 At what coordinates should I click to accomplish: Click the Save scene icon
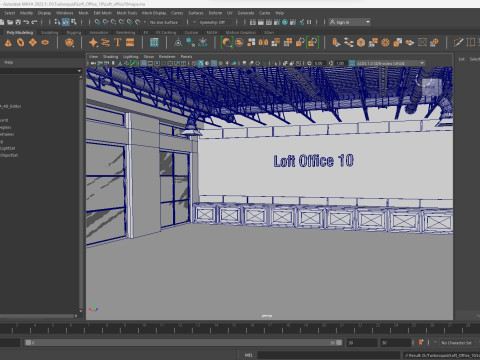(x=18, y=22)
